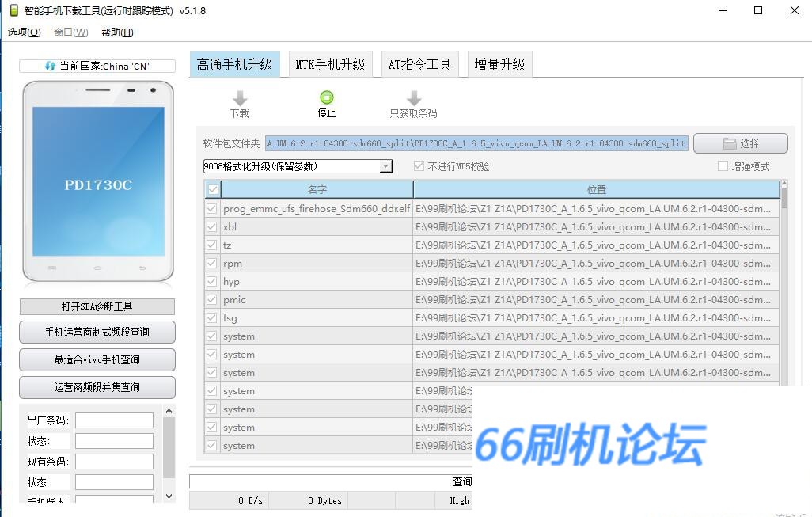
Task: Toggle the 不进行MD5校验 checkbox
Action: click(x=419, y=166)
